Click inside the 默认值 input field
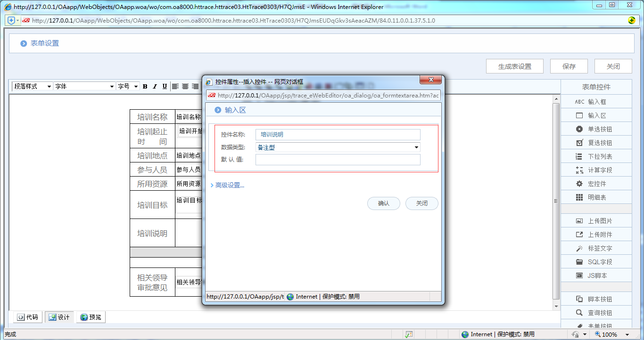 pos(338,160)
